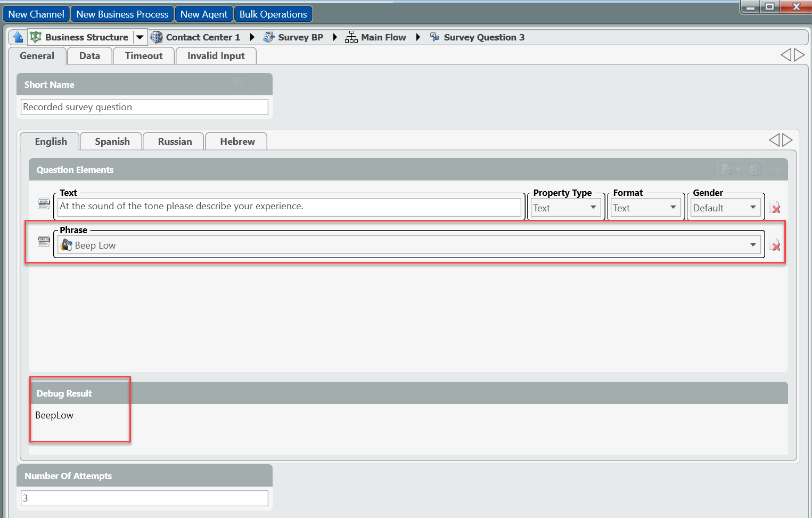812x518 pixels.
Task: Expand the Business Structure dropdown arrow
Action: [140, 37]
